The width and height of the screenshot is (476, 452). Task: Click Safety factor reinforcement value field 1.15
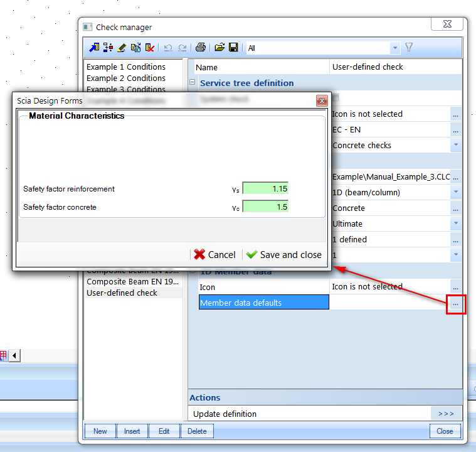pos(265,188)
